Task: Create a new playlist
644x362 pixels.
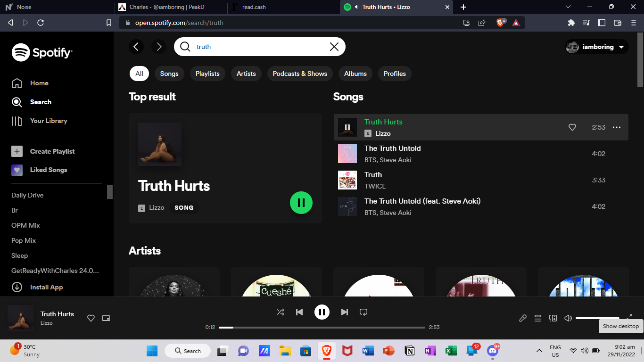Action: click(x=43, y=151)
